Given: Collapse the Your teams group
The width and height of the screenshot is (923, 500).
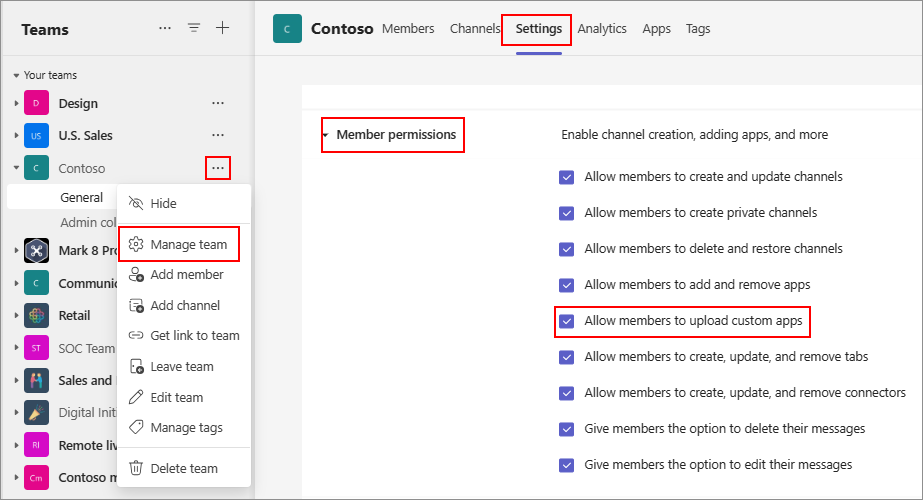Looking at the screenshot, I should point(16,76).
